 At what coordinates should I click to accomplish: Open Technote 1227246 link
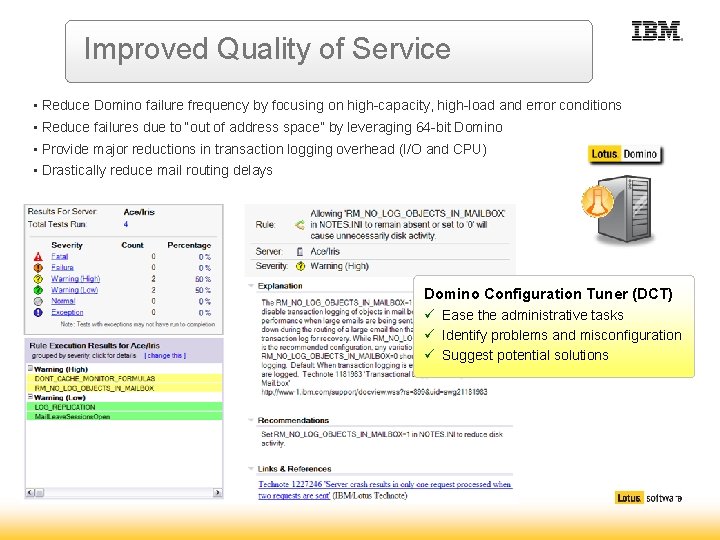tap(385, 489)
